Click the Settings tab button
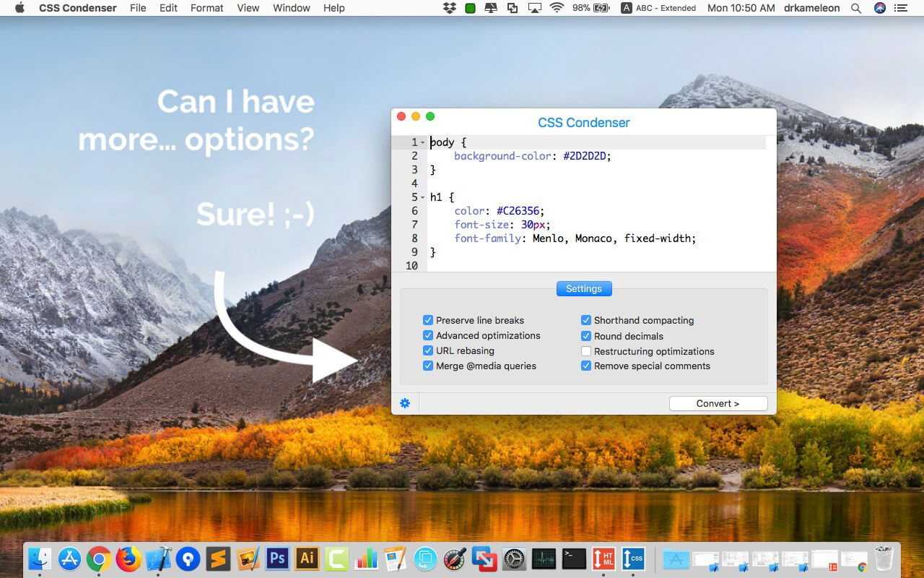Viewport: 924px width, 578px height. (584, 288)
